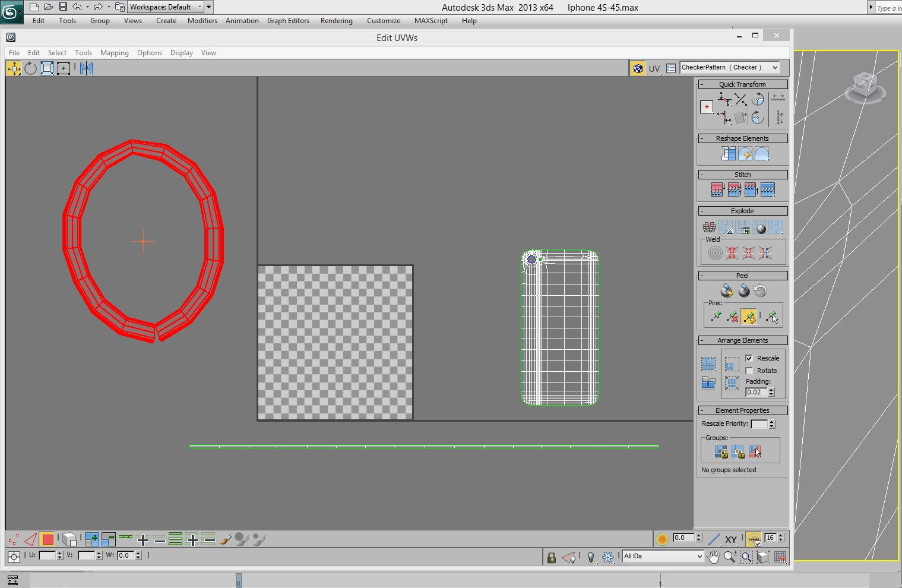Open the Modifiers menu in 3ds Max
This screenshot has width=902, height=588.
tap(202, 21)
